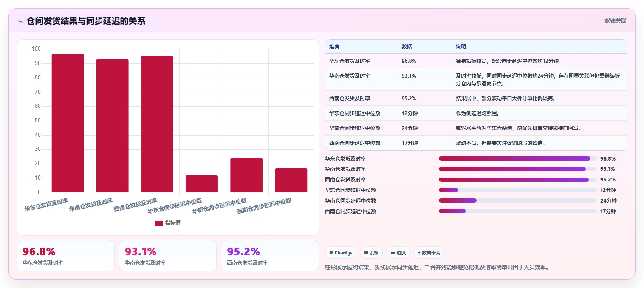Click the 96.8% value in the table
This screenshot has width=644, height=288.
(409, 61)
